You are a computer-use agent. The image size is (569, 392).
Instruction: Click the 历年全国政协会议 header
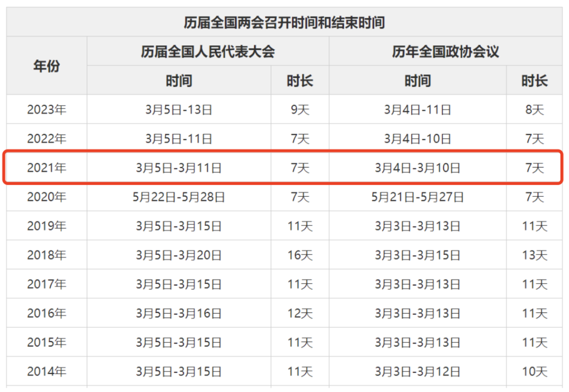tap(446, 52)
